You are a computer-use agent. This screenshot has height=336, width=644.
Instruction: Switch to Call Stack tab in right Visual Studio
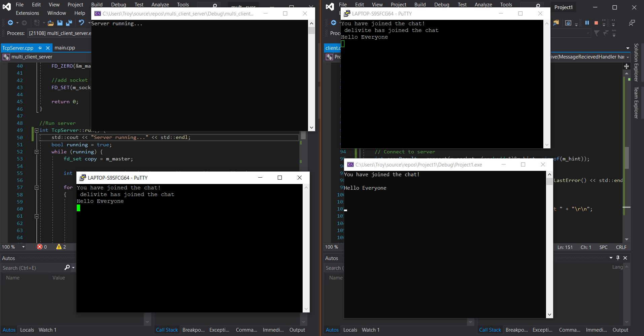tap(490, 330)
